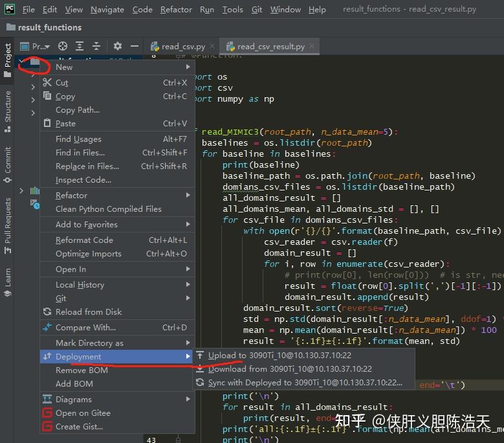Choose Add BOM
This screenshot has height=443, width=504.
coord(117,383)
